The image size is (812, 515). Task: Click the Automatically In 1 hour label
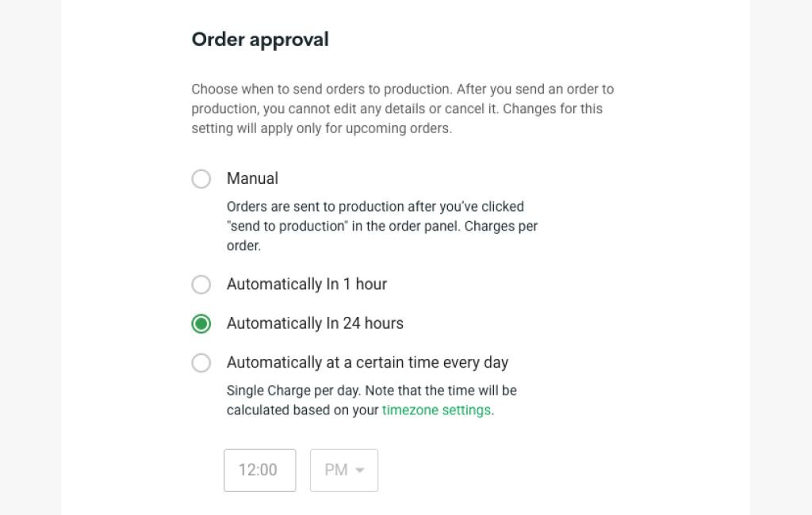point(307,284)
